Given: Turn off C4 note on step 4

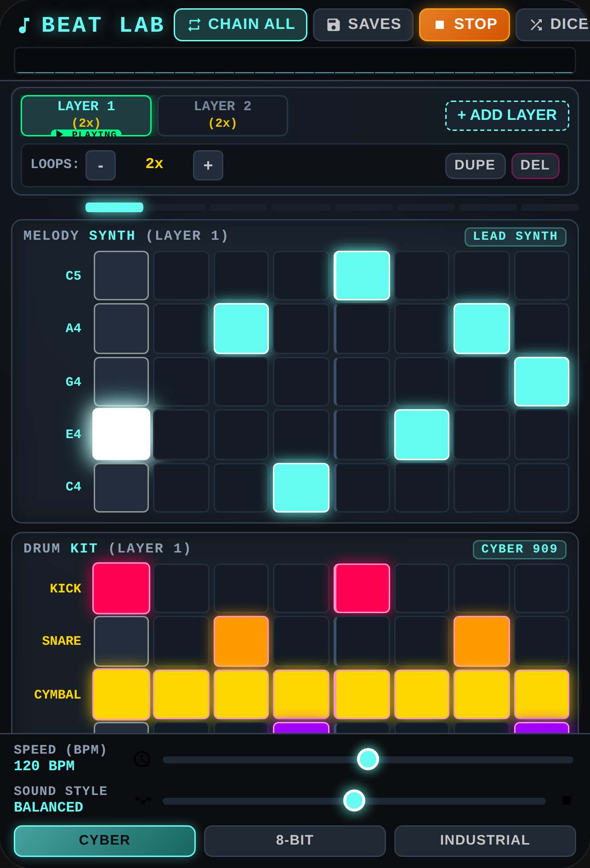Looking at the screenshot, I should pos(301,488).
